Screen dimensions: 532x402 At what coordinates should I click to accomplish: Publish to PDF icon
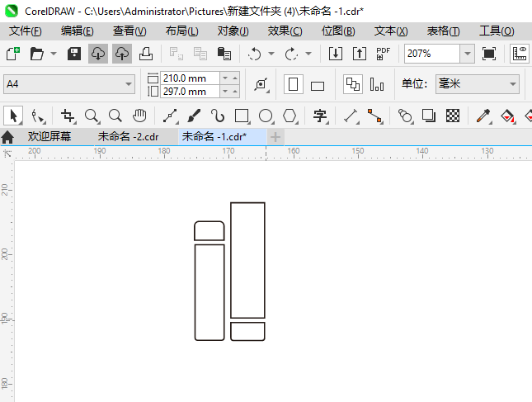tap(384, 54)
